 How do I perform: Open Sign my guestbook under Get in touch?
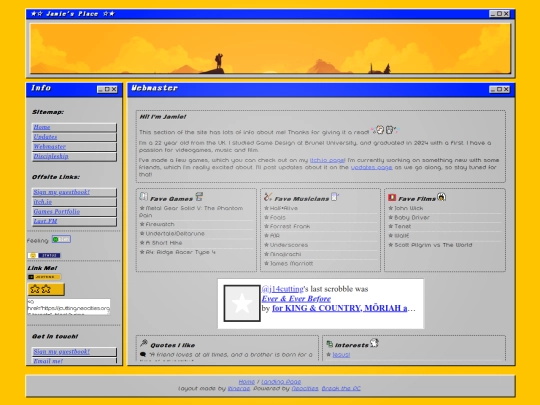(62, 351)
